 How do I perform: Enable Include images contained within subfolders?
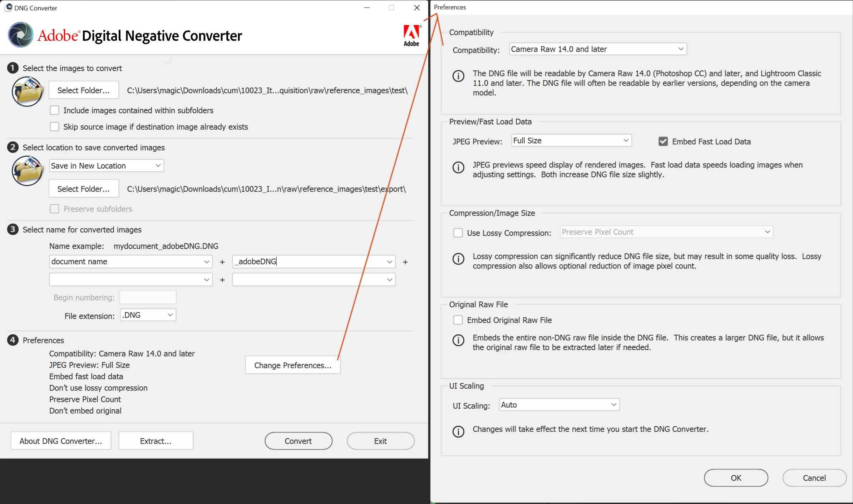point(54,110)
